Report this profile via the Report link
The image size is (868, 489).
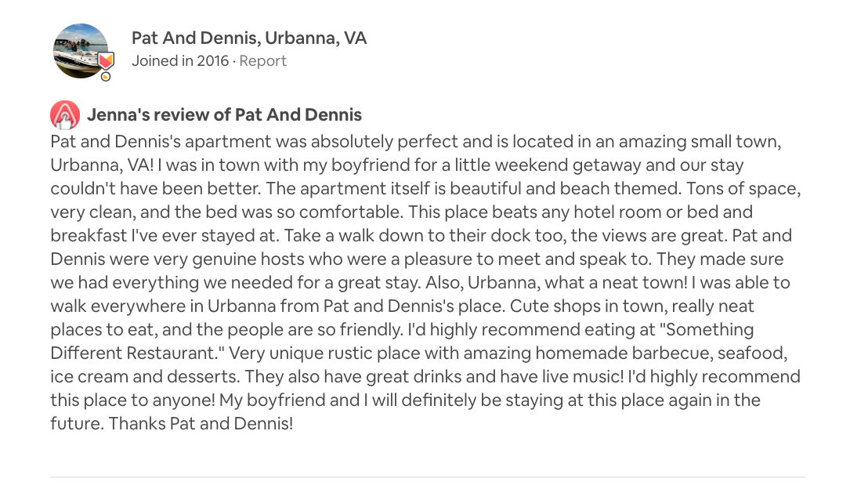pyautogui.click(x=263, y=61)
